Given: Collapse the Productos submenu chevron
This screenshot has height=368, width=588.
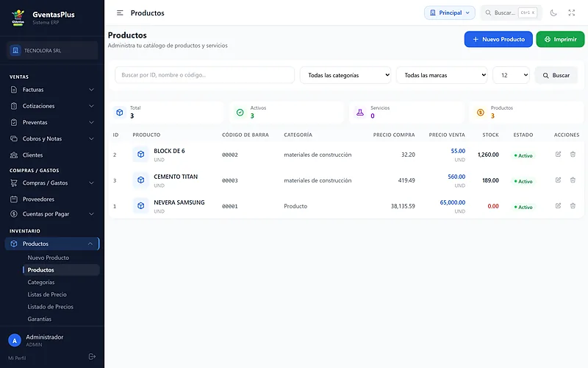Looking at the screenshot, I should (x=90, y=244).
